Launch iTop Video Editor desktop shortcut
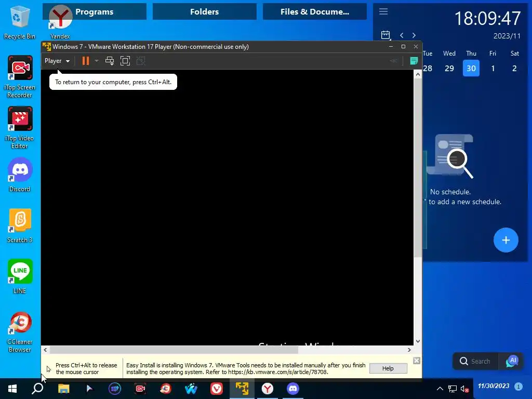The height and width of the screenshot is (399, 532). pyautogui.click(x=19, y=128)
